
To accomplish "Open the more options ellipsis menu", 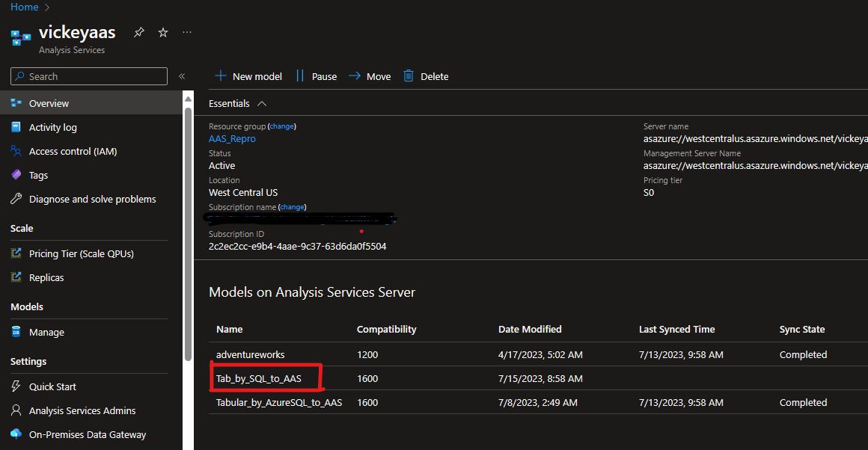I will (x=187, y=33).
